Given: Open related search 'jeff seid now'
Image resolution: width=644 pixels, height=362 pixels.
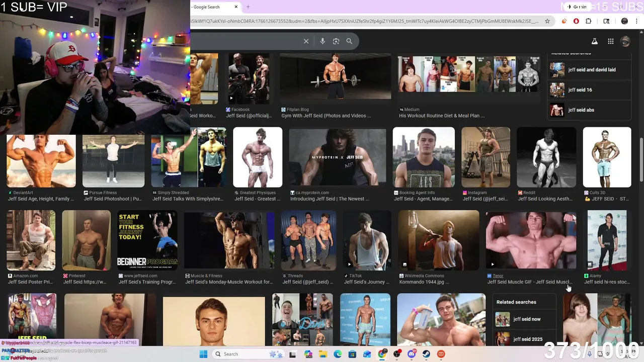Looking at the screenshot, I should coord(524,319).
